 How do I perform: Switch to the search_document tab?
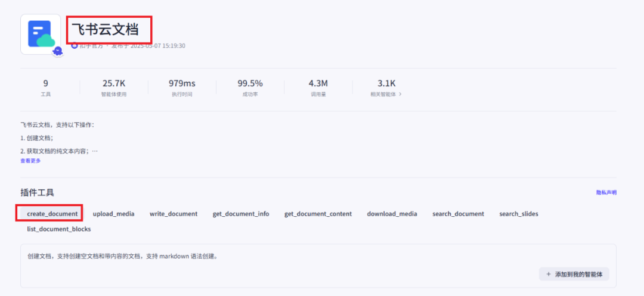click(458, 214)
